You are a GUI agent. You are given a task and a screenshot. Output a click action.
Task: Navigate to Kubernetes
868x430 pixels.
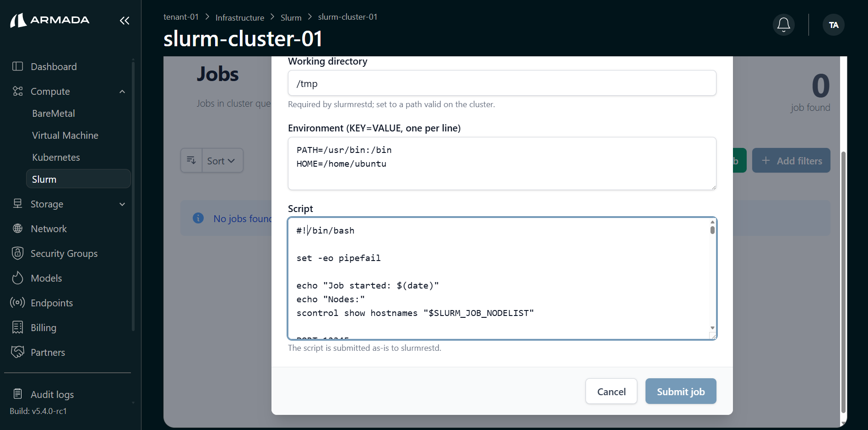[x=56, y=158]
